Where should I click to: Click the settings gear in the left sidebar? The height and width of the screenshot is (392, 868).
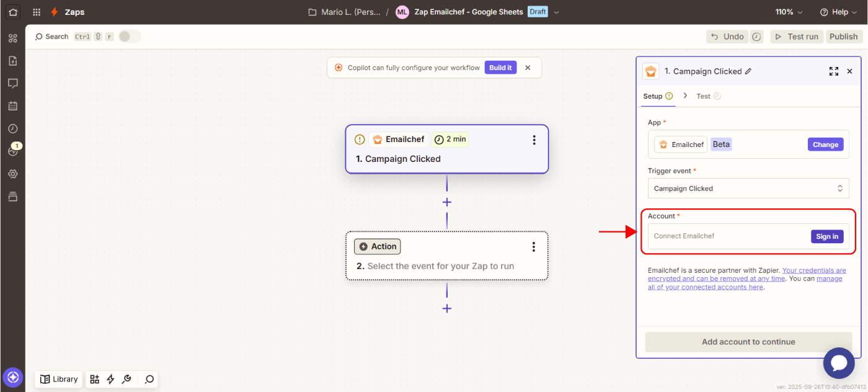(12, 174)
